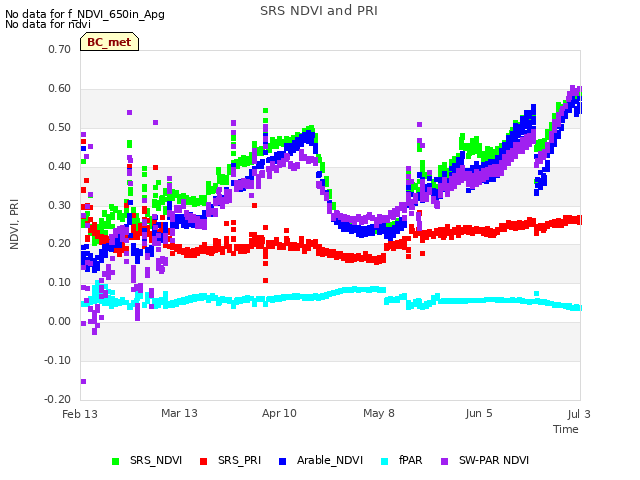The height and width of the screenshot is (480, 640).
Task: Click the 0.30 y-axis tick label
Action: 59,205
